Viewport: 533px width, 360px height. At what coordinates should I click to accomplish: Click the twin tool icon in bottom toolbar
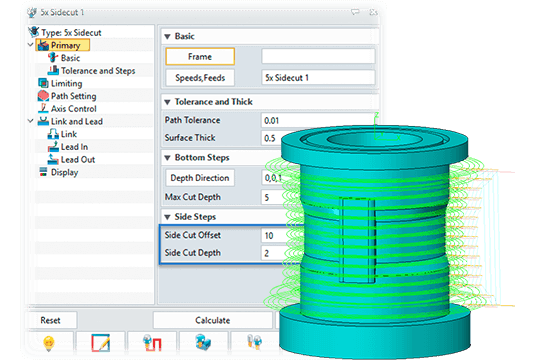(x=255, y=341)
